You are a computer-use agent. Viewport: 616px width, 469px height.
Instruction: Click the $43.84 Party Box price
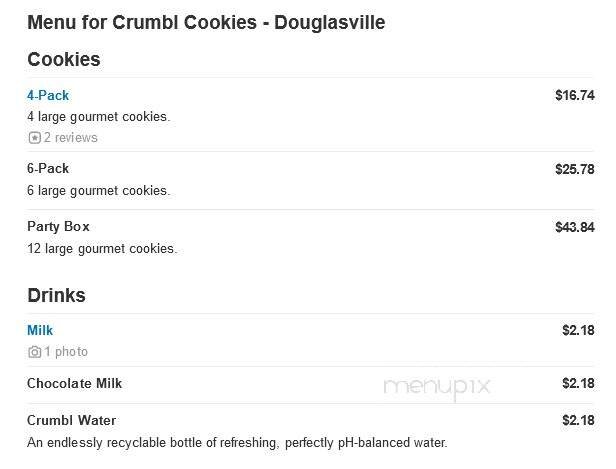point(575,227)
